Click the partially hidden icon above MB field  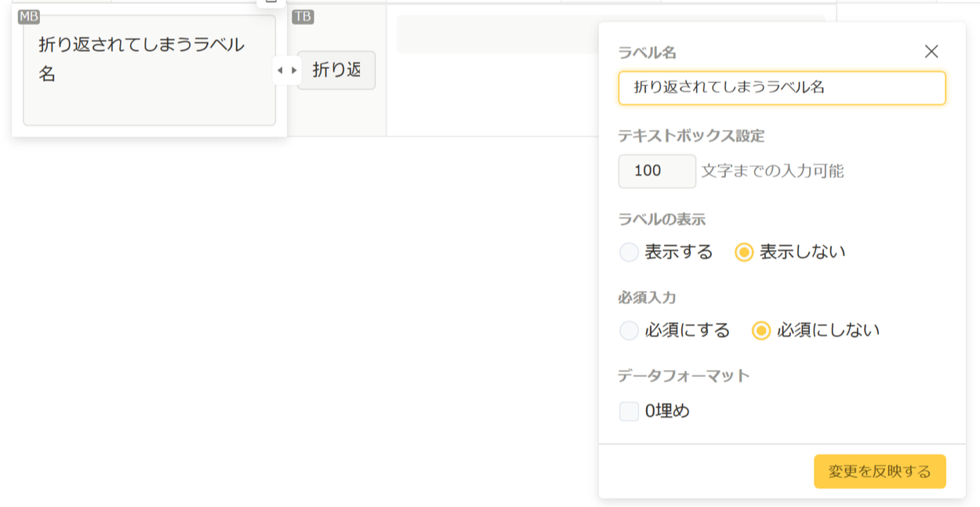(x=271, y=2)
